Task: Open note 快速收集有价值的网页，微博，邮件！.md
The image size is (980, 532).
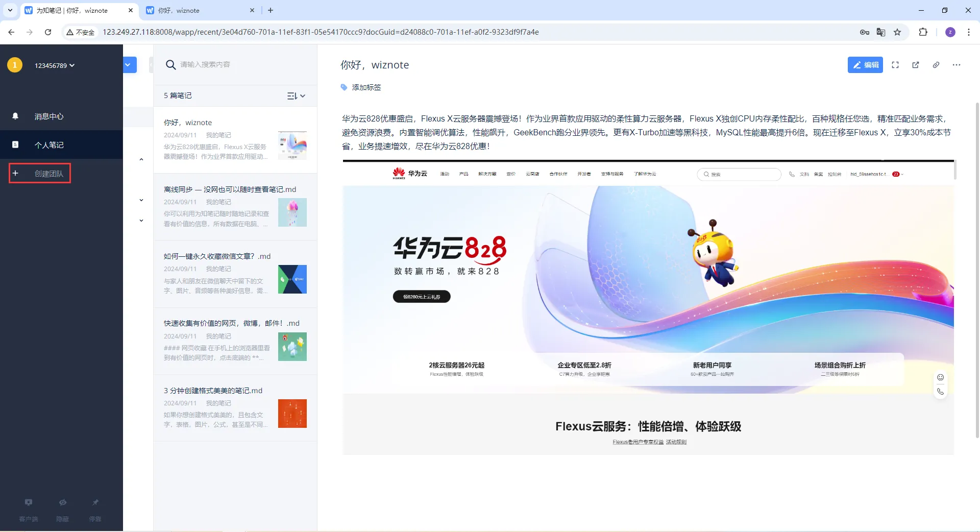Action: (235, 341)
